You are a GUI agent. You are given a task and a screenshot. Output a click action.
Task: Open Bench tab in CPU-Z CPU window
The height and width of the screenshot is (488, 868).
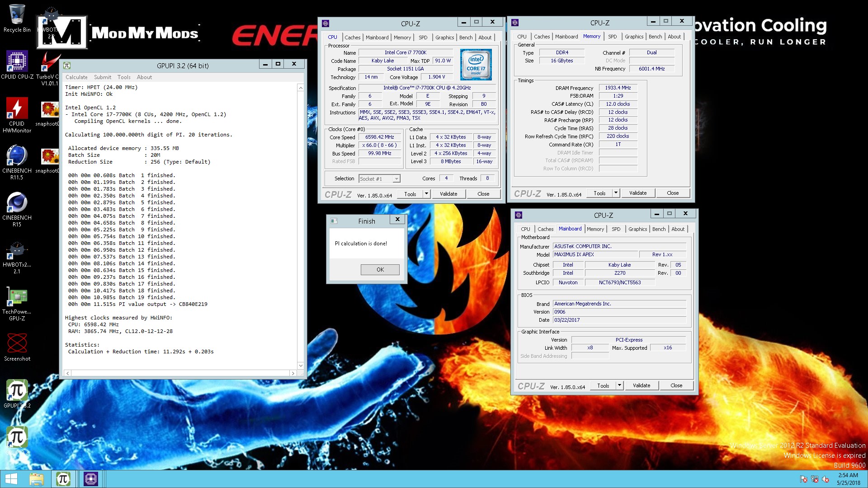(x=466, y=38)
